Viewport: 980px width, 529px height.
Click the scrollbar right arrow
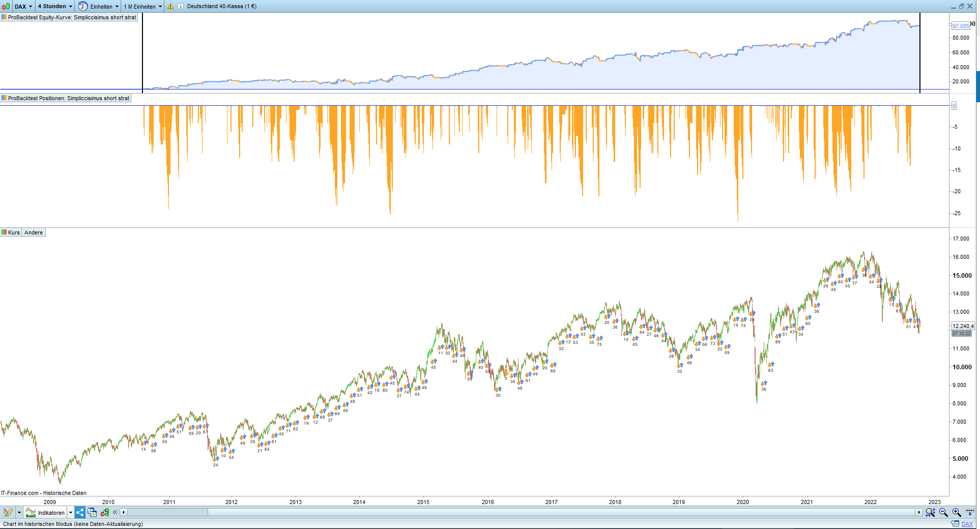click(x=919, y=512)
